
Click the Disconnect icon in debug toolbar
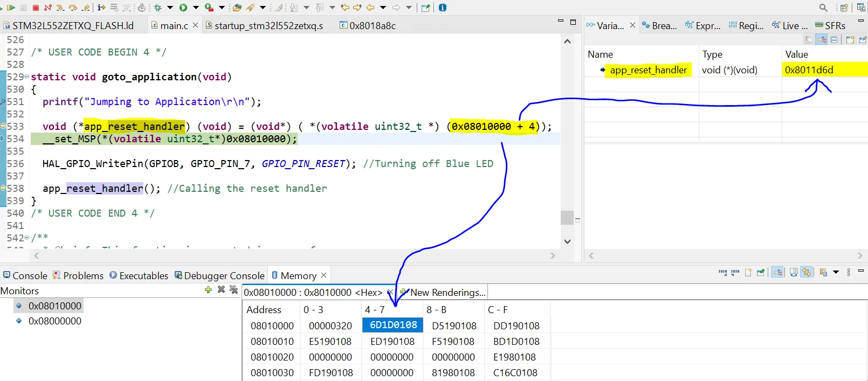(x=48, y=8)
